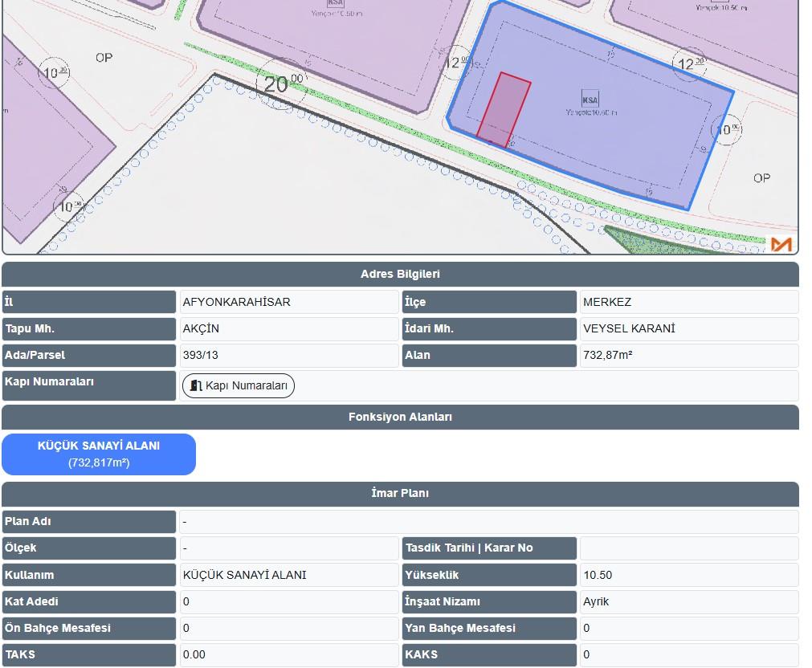Click the 20.00 road width marker
The width and height of the screenshot is (812, 668).
click(x=281, y=83)
